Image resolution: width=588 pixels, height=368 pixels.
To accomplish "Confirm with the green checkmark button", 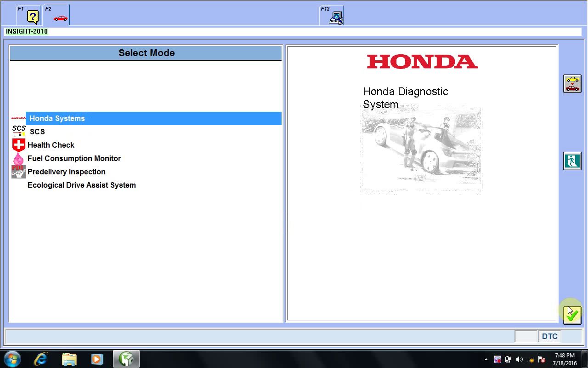I will 572,316.
